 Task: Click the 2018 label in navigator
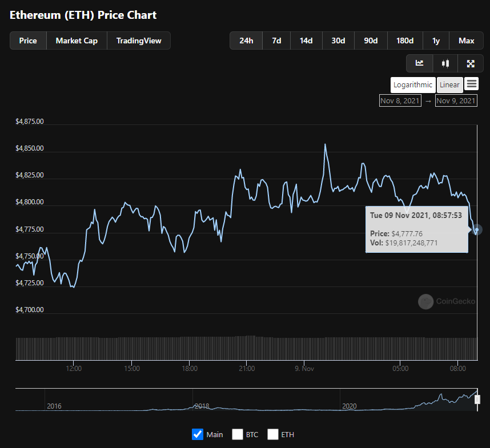tap(202, 406)
